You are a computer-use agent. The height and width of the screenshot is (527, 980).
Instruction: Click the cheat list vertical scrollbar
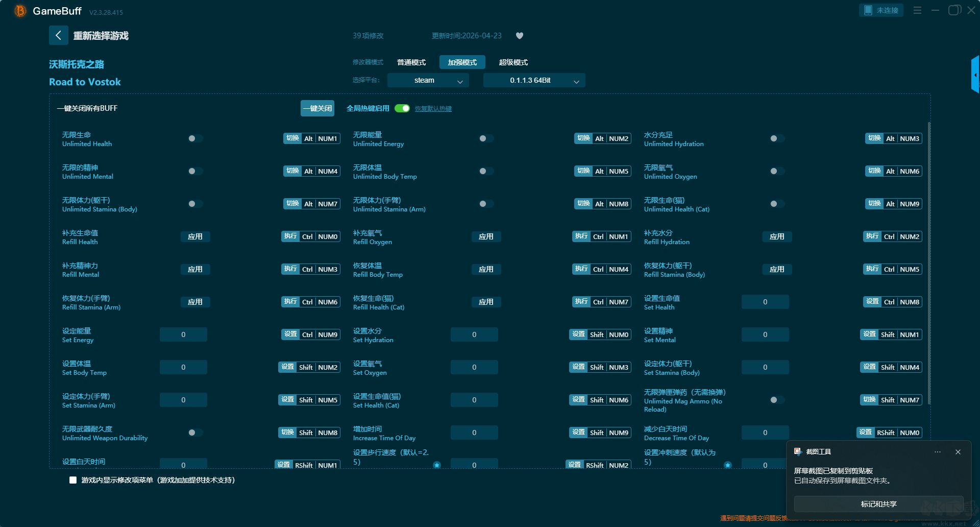pyautogui.click(x=929, y=263)
